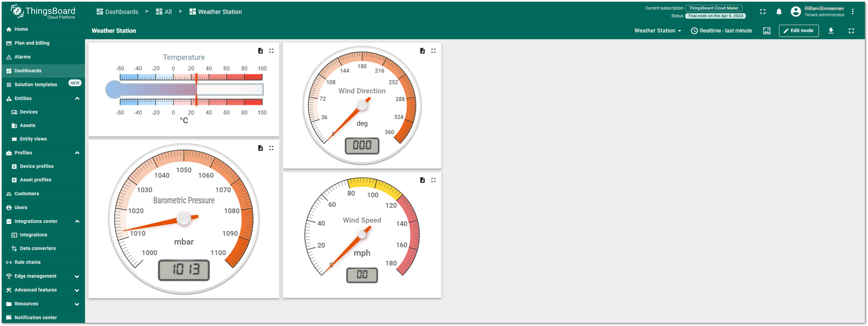
Task: Click the dashboard download icon
Action: coord(831,31)
